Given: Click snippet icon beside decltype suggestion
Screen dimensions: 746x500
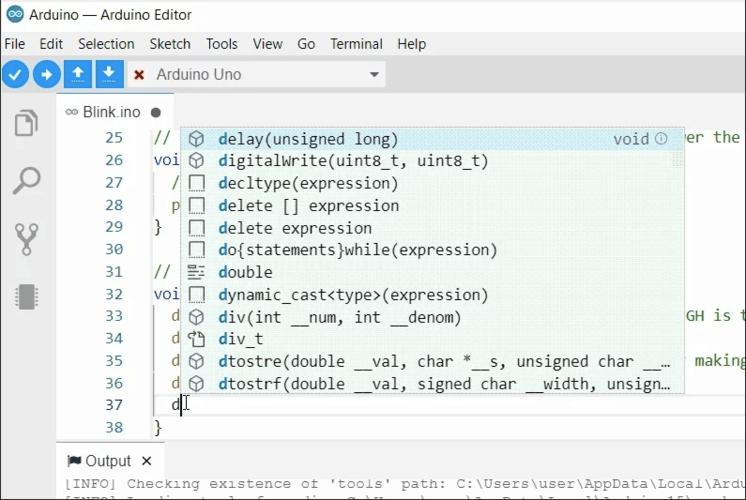Looking at the screenshot, I should [x=196, y=183].
